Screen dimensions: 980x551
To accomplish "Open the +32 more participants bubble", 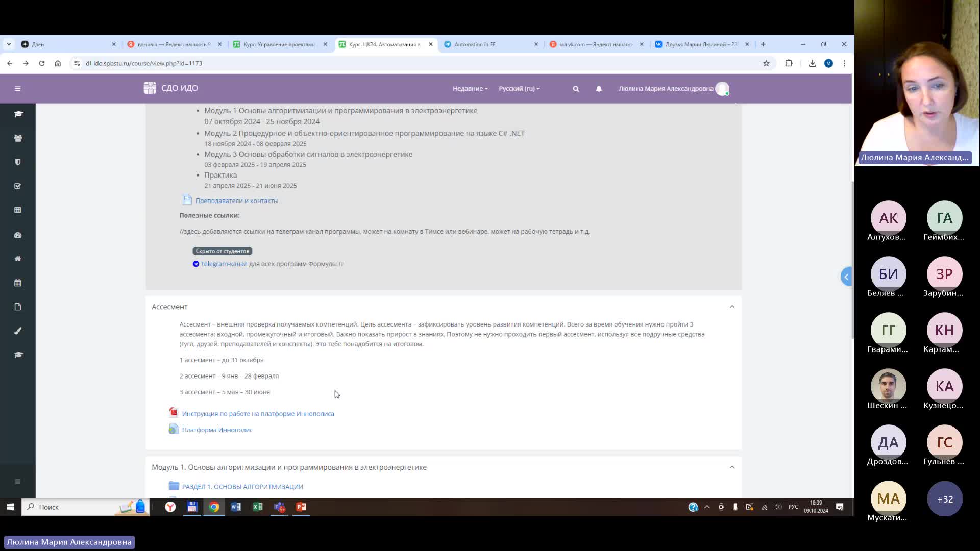I will (945, 499).
